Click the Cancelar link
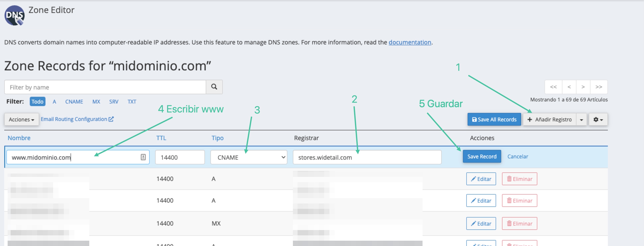This screenshot has width=644, height=246. click(x=518, y=156)
